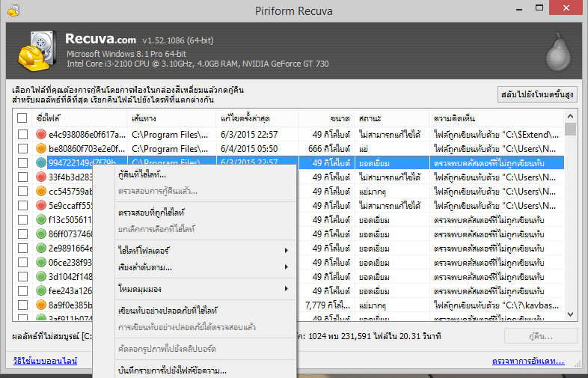
Task: Click orange status dot of 8a9f0e385b file
Action: coord(41,305)
